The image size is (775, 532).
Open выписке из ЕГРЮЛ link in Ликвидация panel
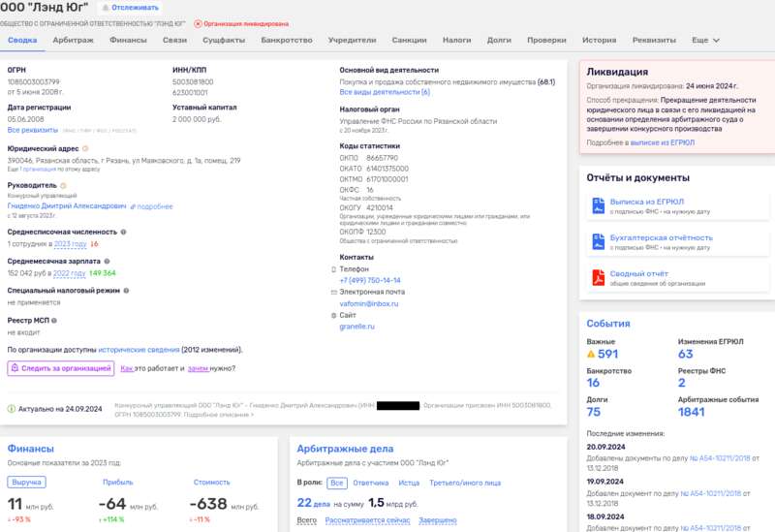[663, 142]
